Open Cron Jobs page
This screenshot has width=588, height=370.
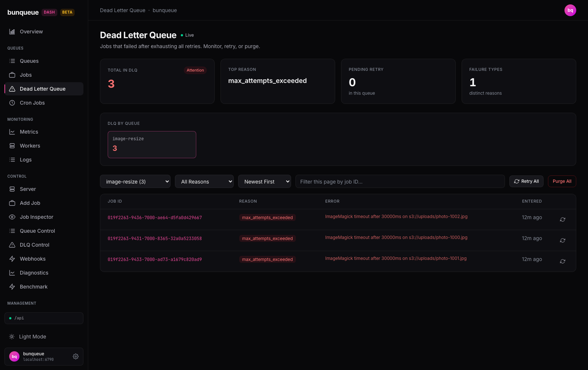[44, 103]
